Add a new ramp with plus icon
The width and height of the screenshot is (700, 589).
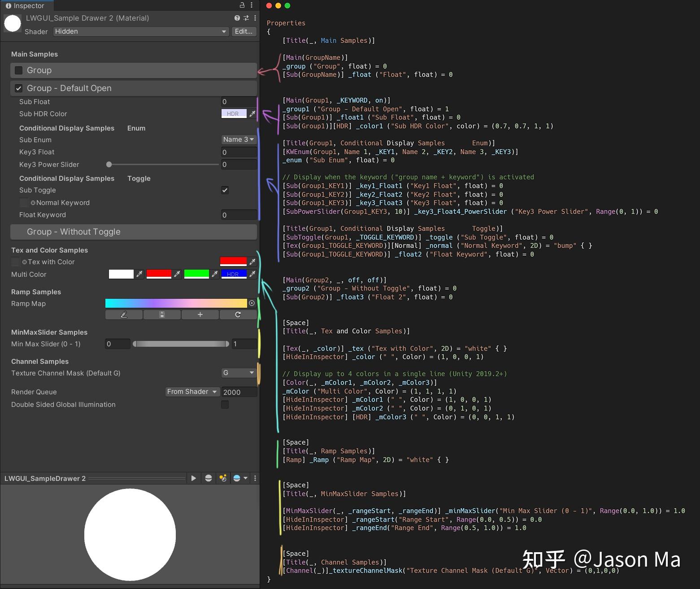pos(200,314)
